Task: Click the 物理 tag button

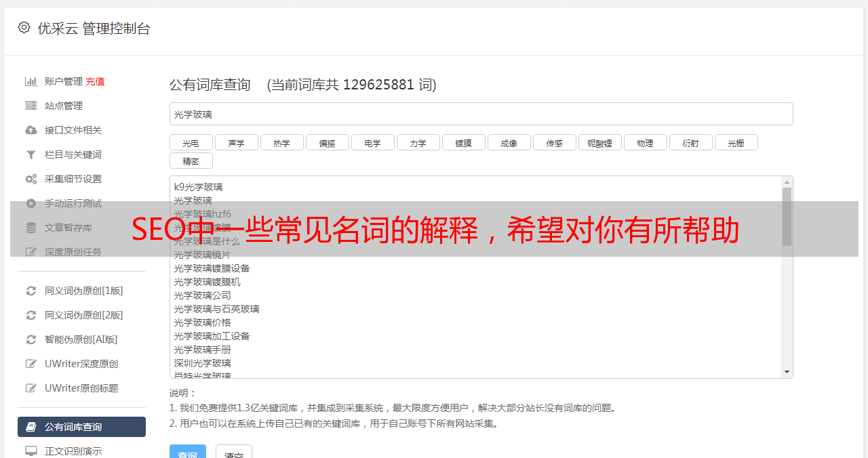Action: tap(645, 142)
